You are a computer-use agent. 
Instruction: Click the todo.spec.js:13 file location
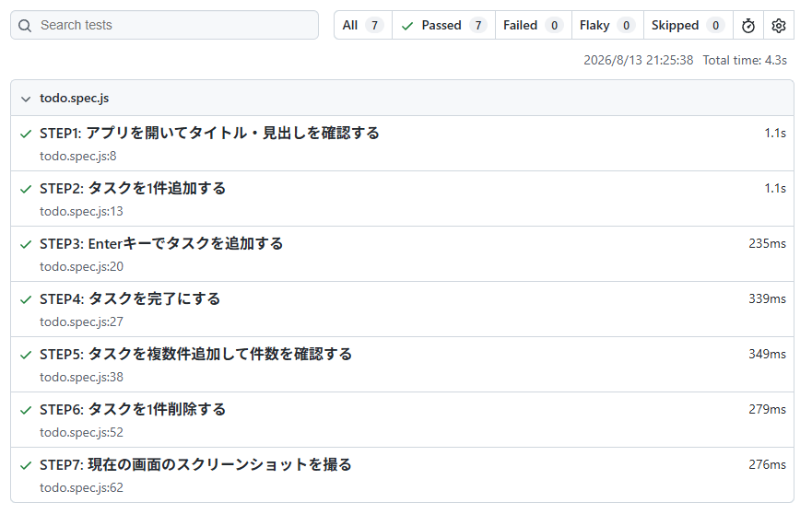(81, 212)
